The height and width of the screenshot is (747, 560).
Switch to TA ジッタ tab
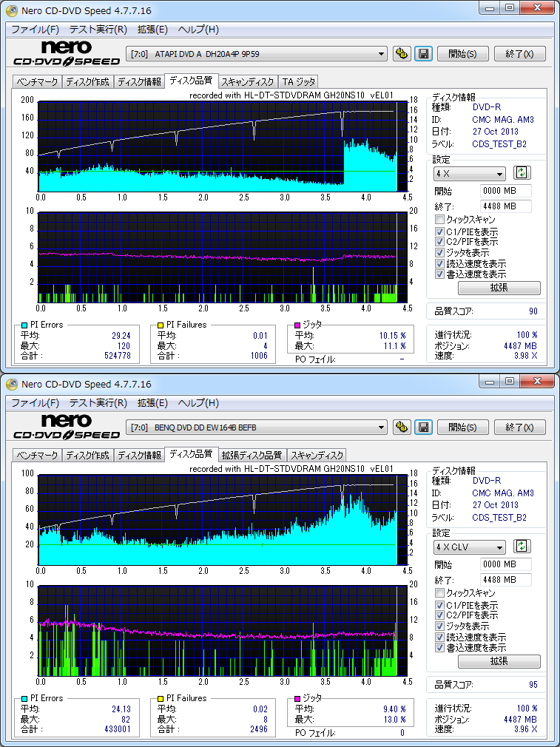298,82
